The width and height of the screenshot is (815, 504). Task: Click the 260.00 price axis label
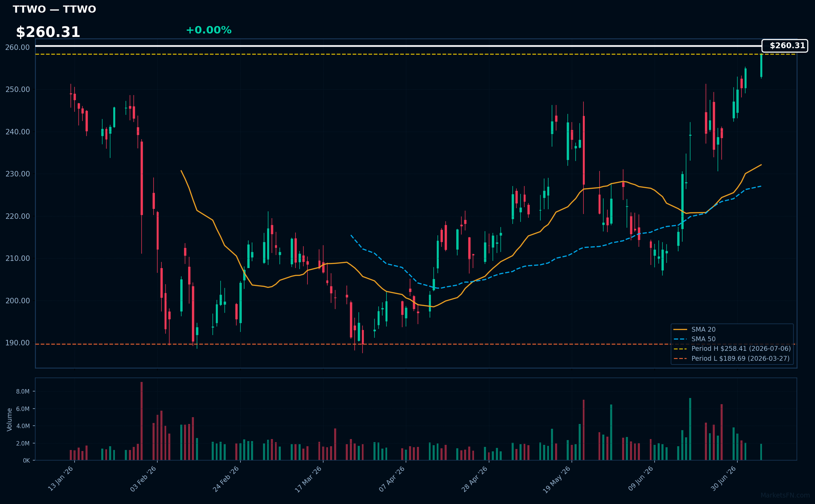click(17, 48)
